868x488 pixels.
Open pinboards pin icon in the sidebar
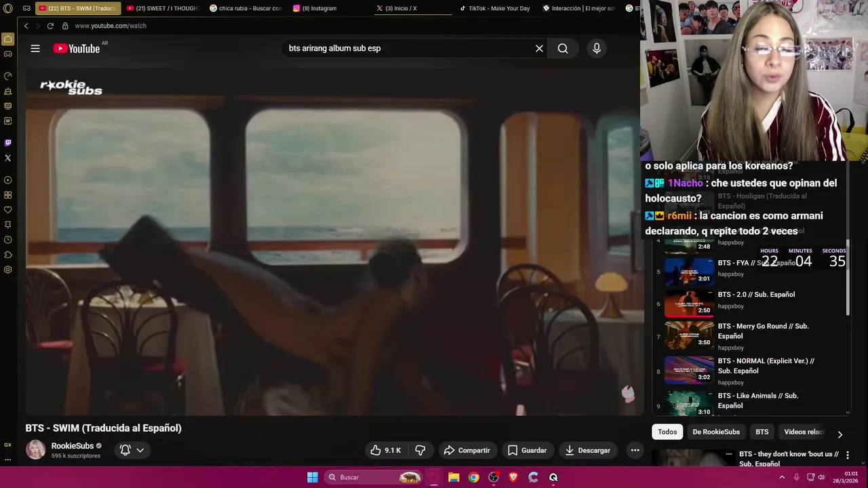[8, 225]
